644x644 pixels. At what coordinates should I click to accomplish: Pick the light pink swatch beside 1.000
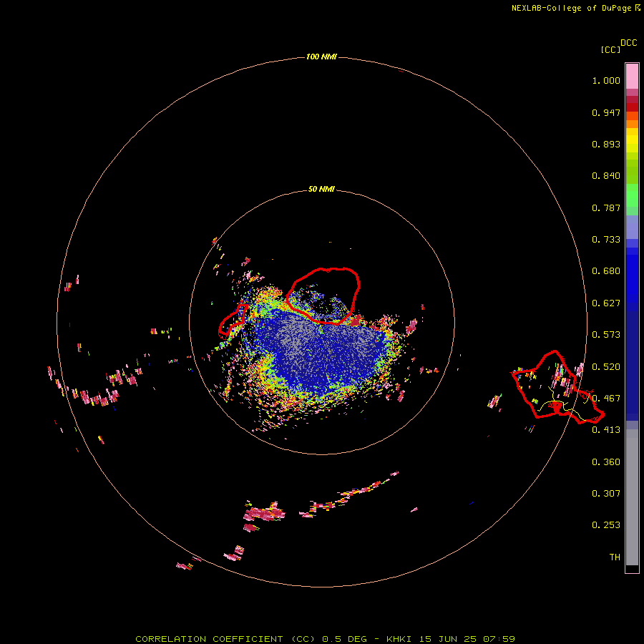click(x=632, y=77)
